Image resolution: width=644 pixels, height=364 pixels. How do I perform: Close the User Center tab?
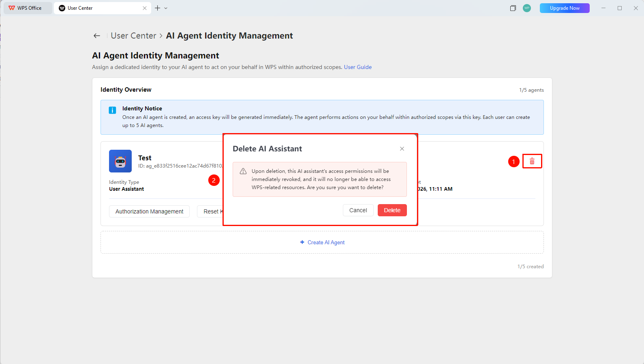coord(145,8)
